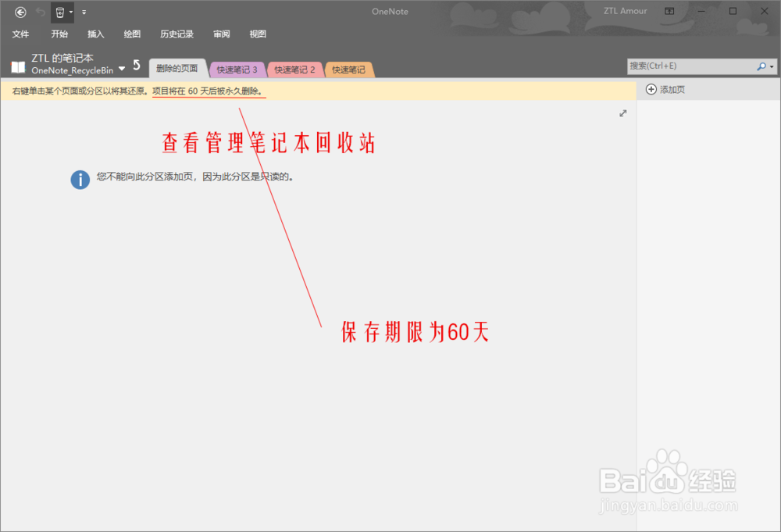The height and width of the screenshot is (532, 781).
Task: Click the ribbon display options icon
Action: tap(669, 11)
